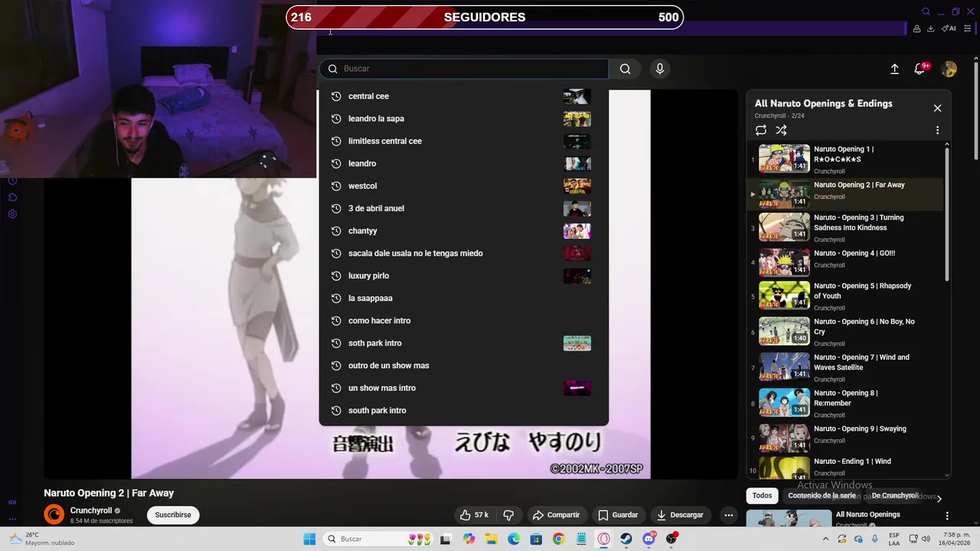Open the Opera AI assistant icon
Screen dimensions: 980x551
point(949,28)
